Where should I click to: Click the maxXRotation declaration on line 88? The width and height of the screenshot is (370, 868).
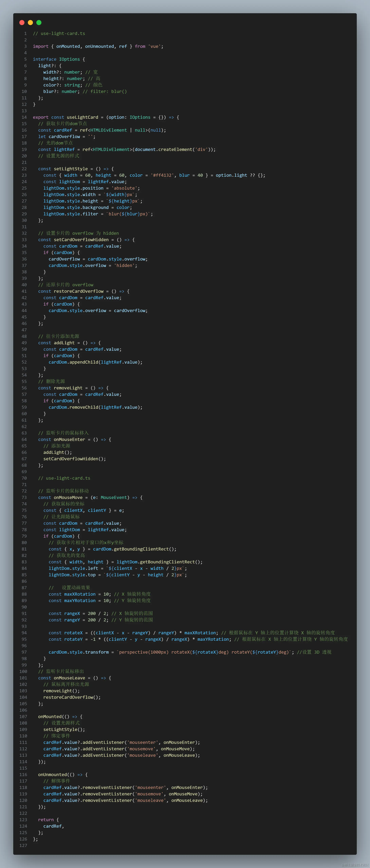(x=80, y=594)
